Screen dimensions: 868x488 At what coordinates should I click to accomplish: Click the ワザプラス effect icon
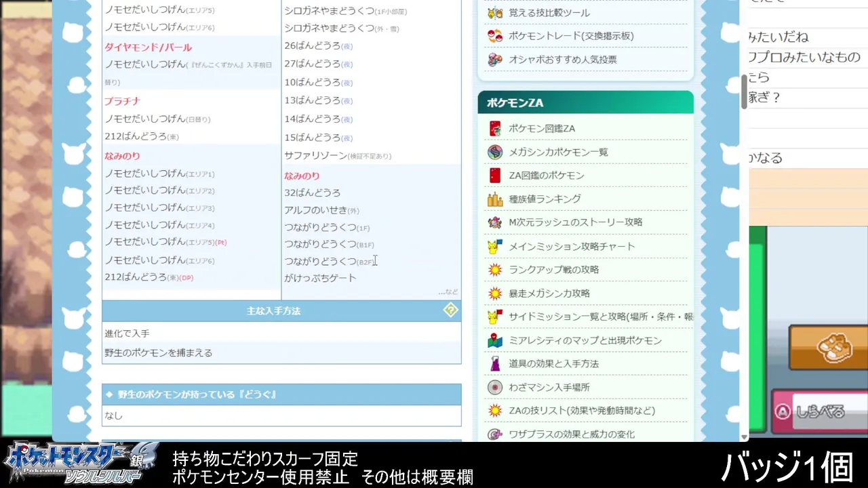click(495, 434)
